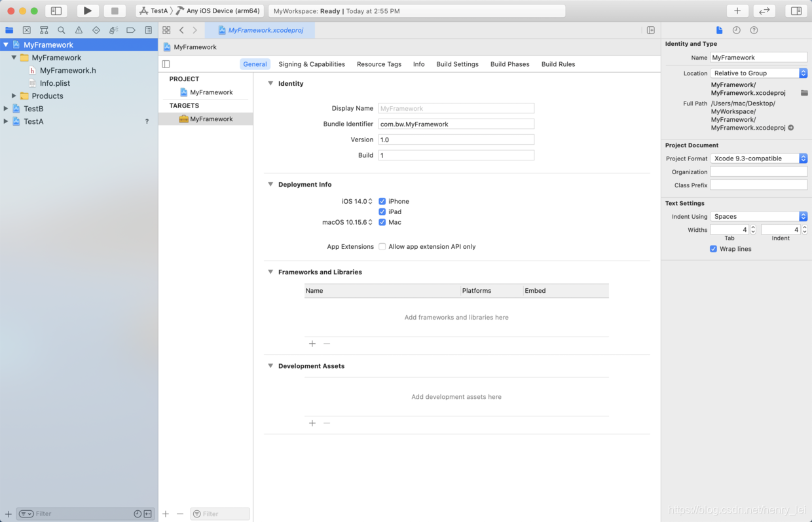Screen dimensions: 812x522
Task: Expand the TestA project
Action: [6, 121]
